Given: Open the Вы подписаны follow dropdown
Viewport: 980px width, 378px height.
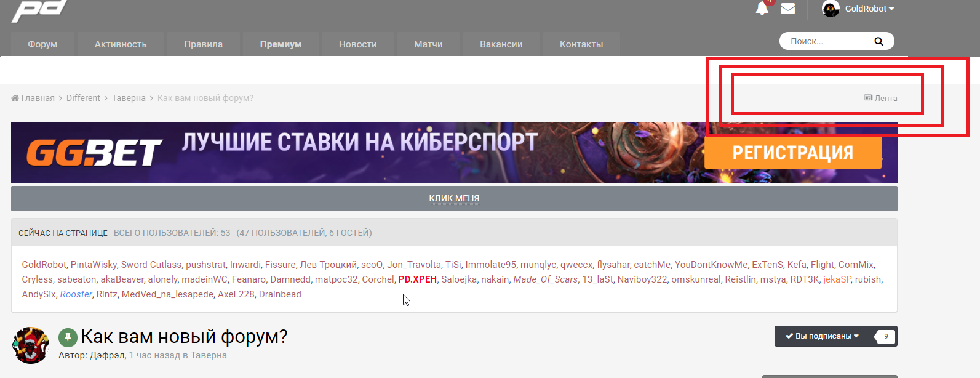Looking at the screenshot, I should coord(822,336).
